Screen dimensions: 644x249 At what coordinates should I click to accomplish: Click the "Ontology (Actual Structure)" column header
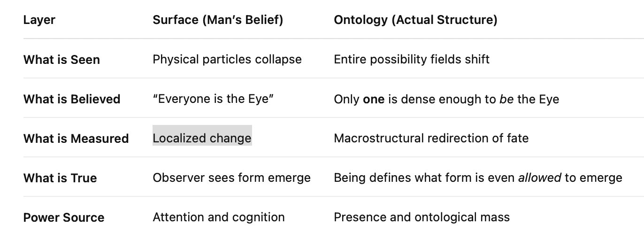tap(415, 20)
